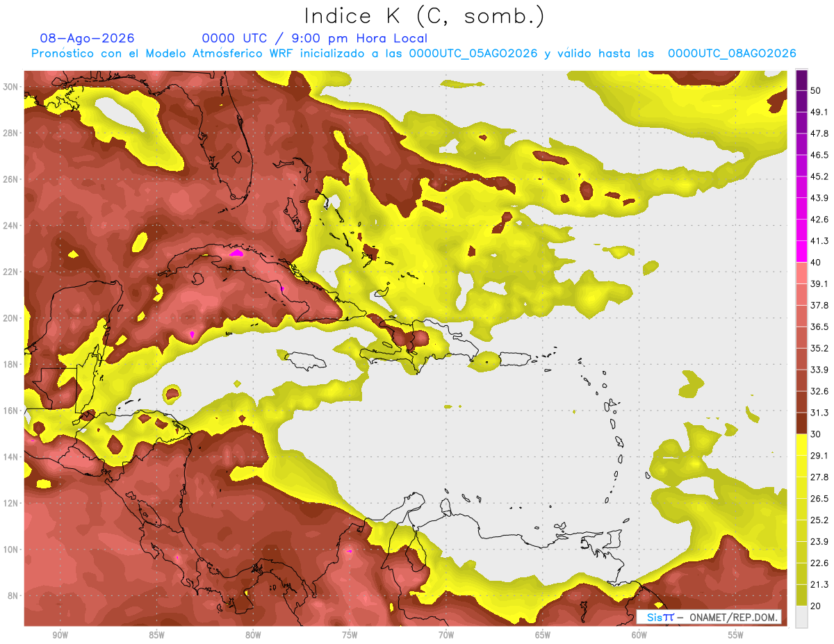
Task: Click the '42.6' colorbar value
Action: 819,220
